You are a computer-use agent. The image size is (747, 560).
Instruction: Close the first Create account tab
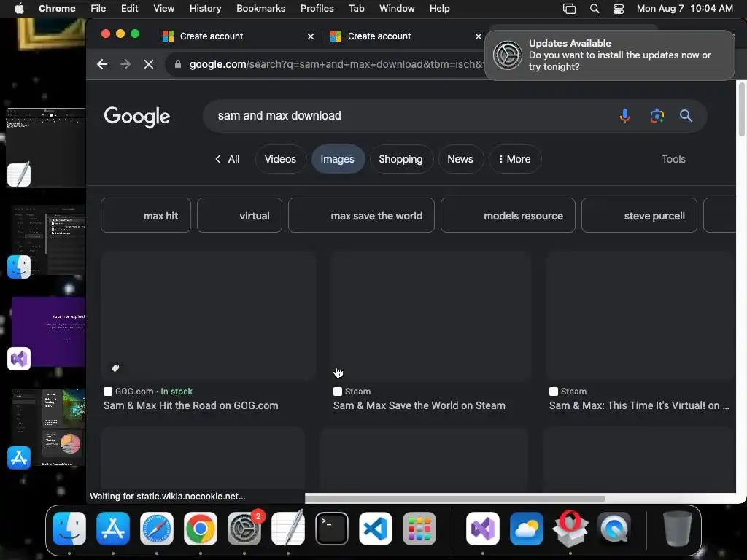(311, 36)
